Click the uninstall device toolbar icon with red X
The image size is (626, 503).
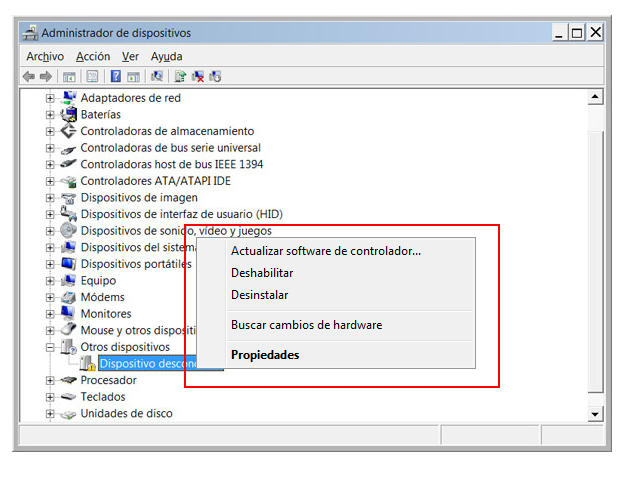coord(198,76)
